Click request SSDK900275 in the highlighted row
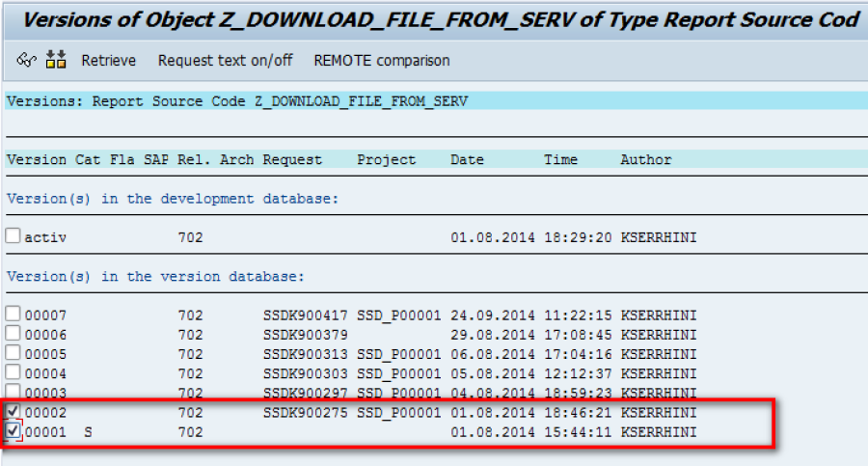Screen dimensions: 868x466 [305, 413]
